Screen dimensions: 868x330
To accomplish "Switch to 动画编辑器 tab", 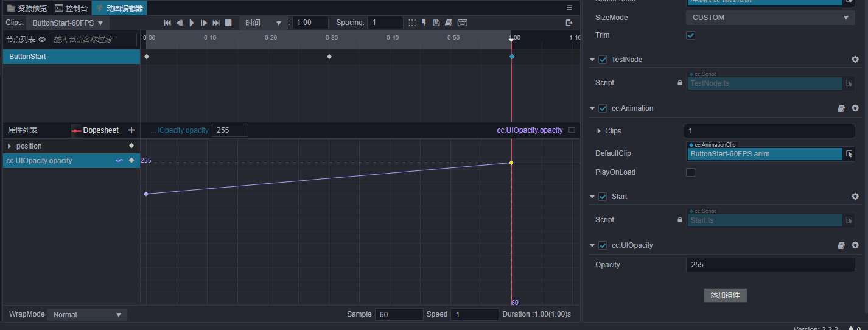I will pos(119,8).
